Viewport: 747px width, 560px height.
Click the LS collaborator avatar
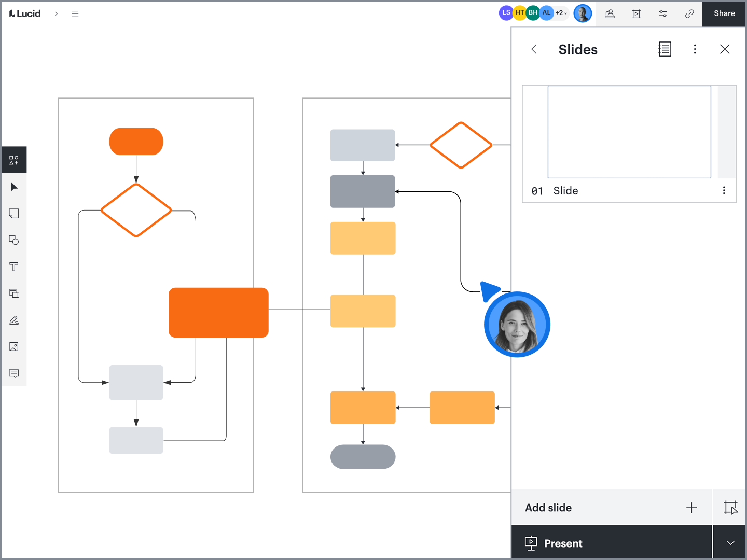pyautogui.click(x=506, y=13)
